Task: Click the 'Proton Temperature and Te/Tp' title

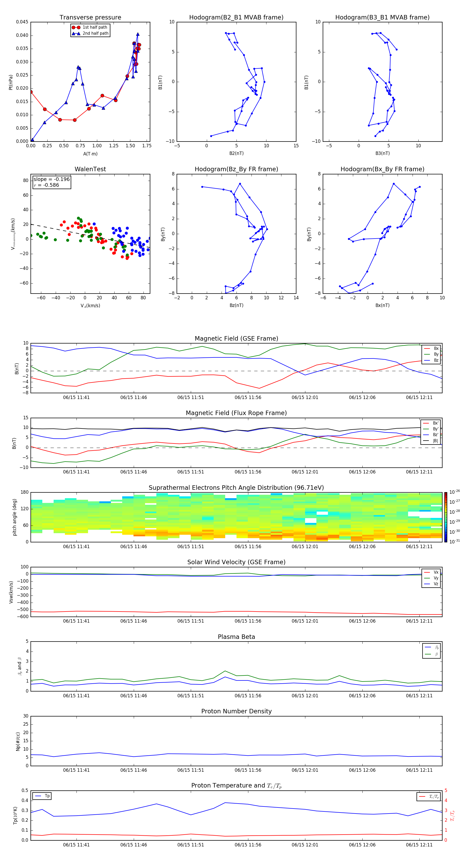Action: click(x=236, y=785)
